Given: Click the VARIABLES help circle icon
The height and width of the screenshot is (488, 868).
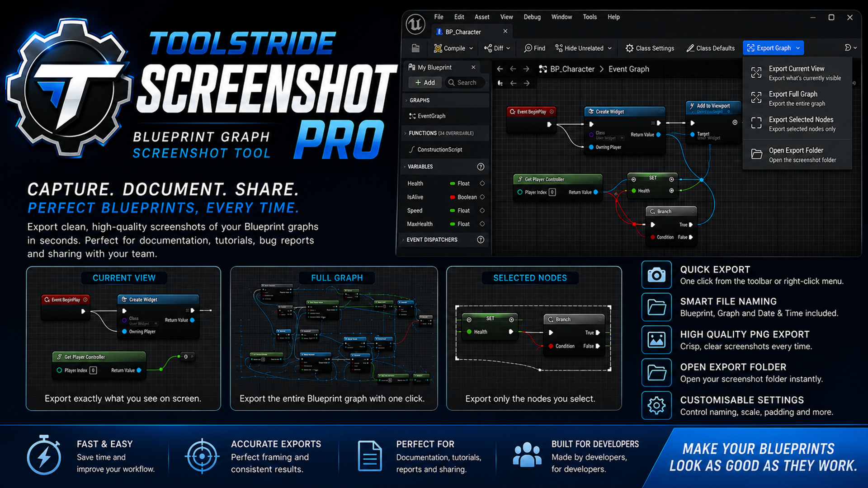Looking at the screenshot, I should pyautogui.click(x=481, y=167).
